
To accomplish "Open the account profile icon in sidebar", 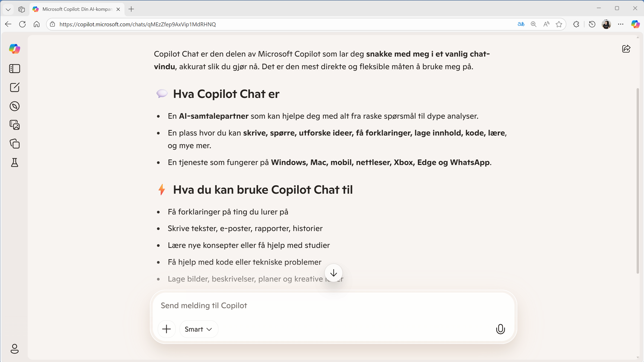I will pos(14,349).
